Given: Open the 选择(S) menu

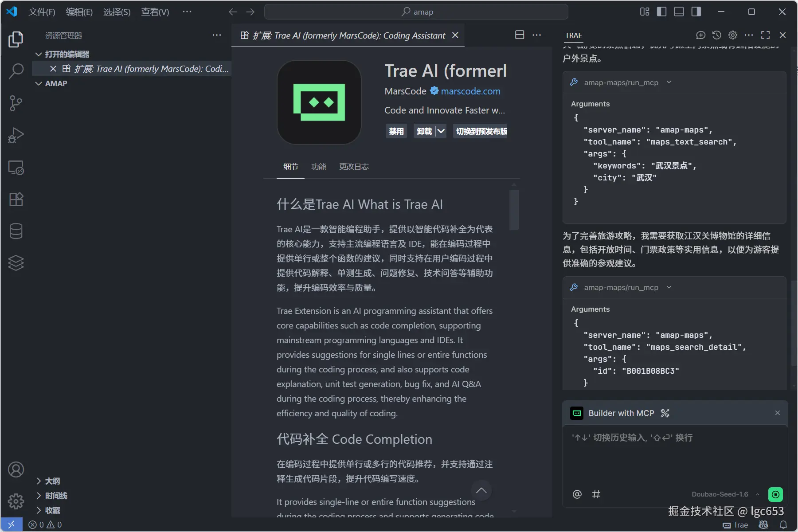Looking at the screenshot, I should pyautogui.click(x=117, y=12).
